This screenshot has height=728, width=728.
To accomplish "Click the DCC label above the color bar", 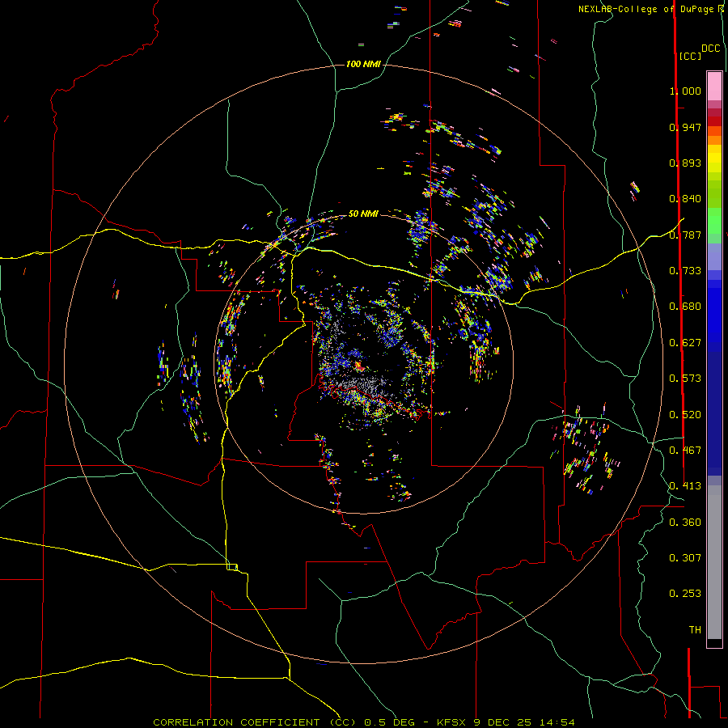I will pos(710,49).
